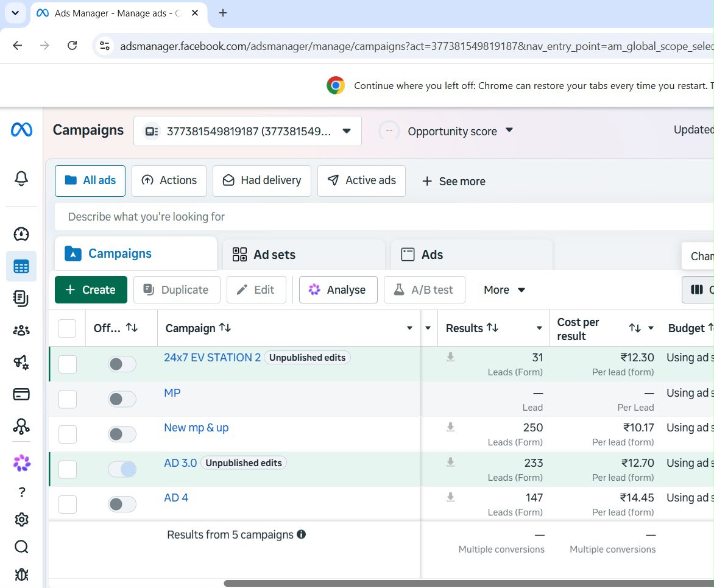Go back with browser back arrow
Viewport: 714px width, 588px height.
click(x=17, y=46)
